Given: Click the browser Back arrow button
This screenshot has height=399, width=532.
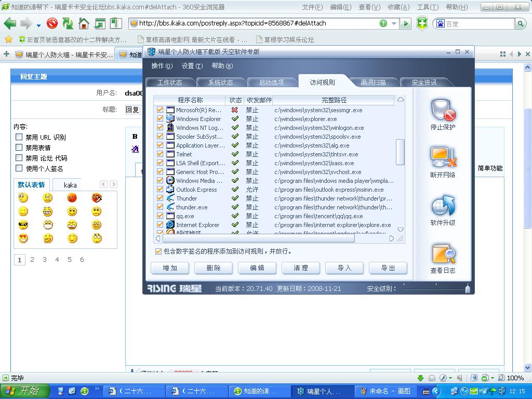Looking at the screenshot, I should pyautogui.click(x=10, y=23).
